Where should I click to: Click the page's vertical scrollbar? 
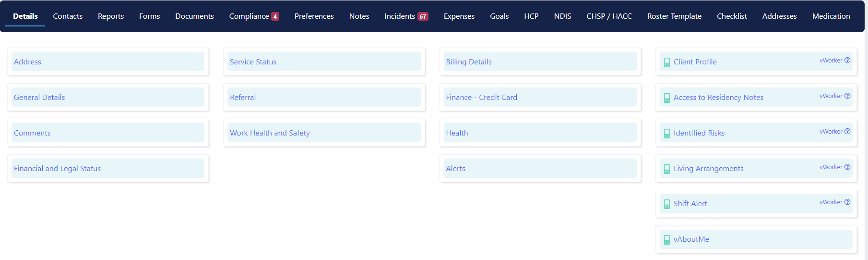click(866, 130)
